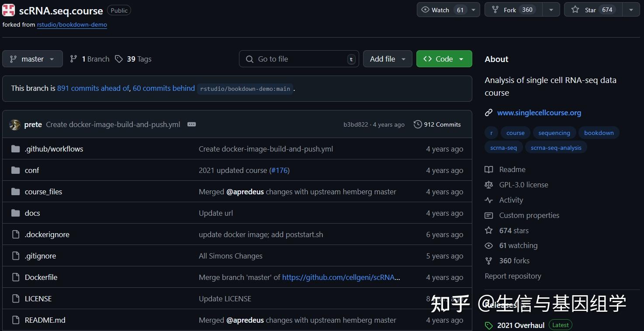Screen dimensions: 644x331
Task: Click the Readme book icon in About
Action: [489, 169]
